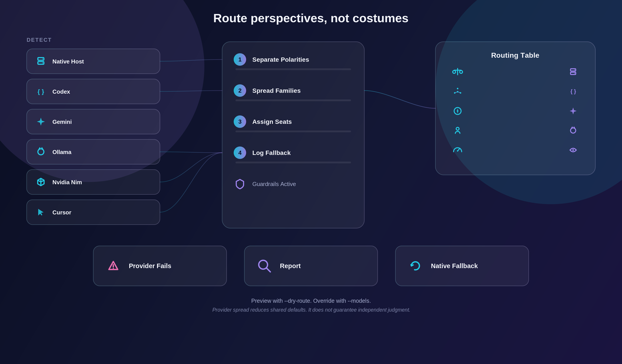Click the purple server icon in Routing Table
622x364 pixels.
tap(573, 71)
